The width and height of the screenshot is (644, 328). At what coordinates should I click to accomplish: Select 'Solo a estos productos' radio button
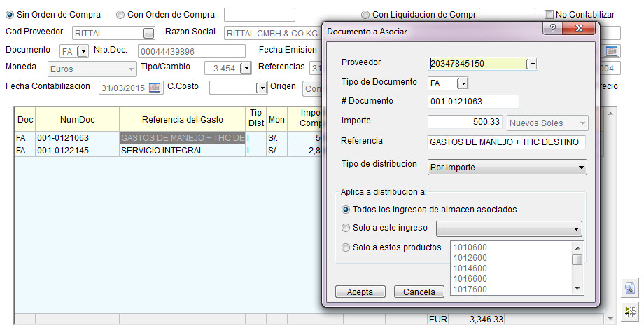[x=346, y=247]
